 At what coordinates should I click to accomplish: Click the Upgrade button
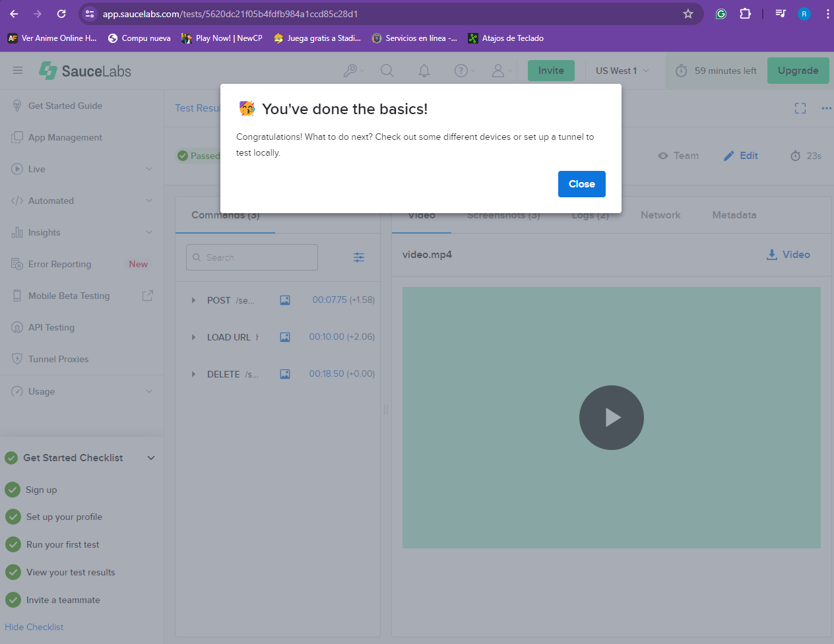798,71
